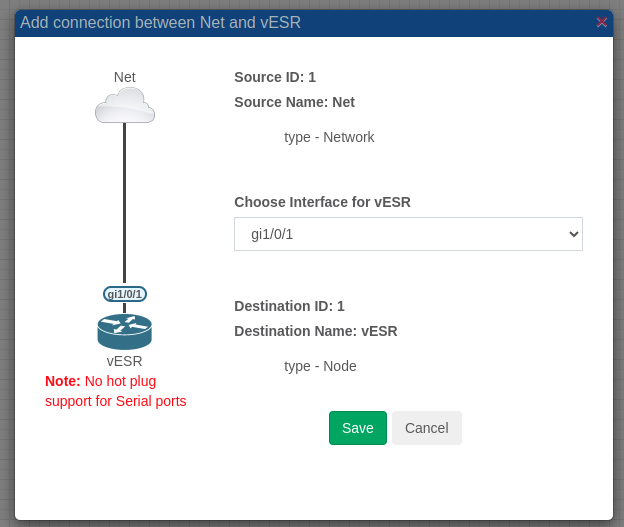Click the vESR router icon
This screenshot has height=527, width=624.
pos(124,331)
